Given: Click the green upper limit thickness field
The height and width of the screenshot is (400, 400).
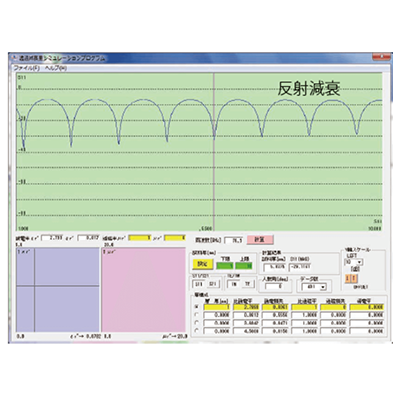Looking at the screenshot, I should (x=243, y=266).
